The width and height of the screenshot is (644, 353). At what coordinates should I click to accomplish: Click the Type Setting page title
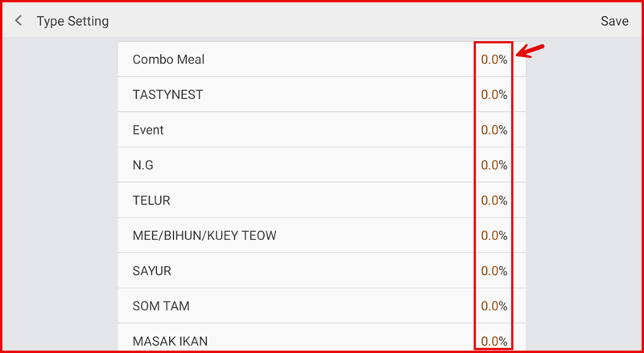pos(72,21)
